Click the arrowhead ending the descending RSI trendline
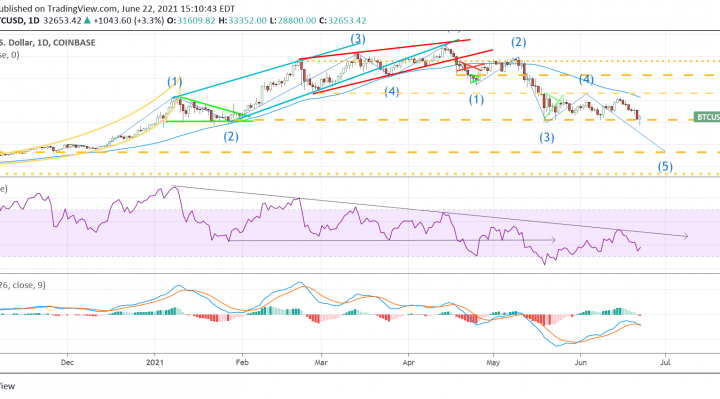 [686, 236]
